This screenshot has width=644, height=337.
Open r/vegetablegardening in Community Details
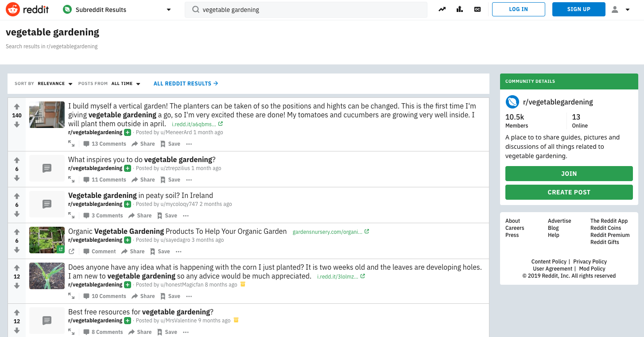(558, 102)
